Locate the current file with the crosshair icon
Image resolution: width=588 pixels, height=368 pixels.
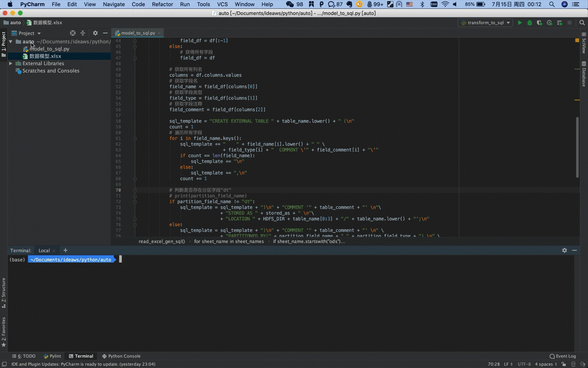(x=73, y=33)
